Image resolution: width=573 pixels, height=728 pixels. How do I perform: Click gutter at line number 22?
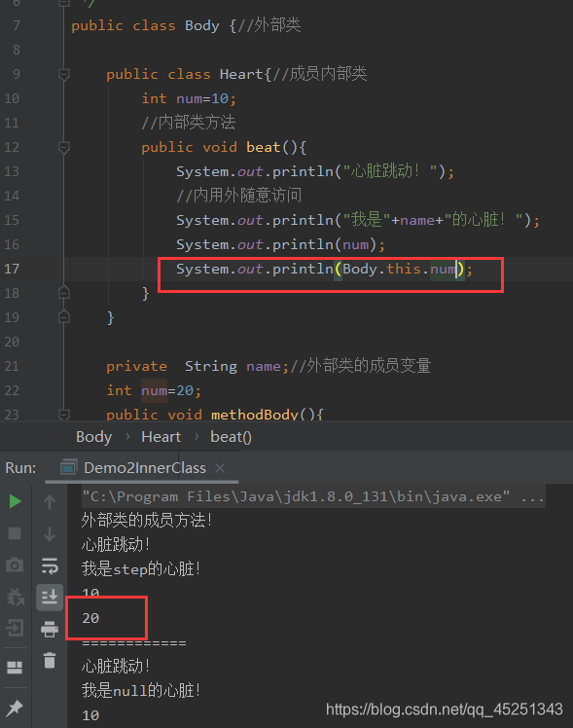[x=12, y=390]
